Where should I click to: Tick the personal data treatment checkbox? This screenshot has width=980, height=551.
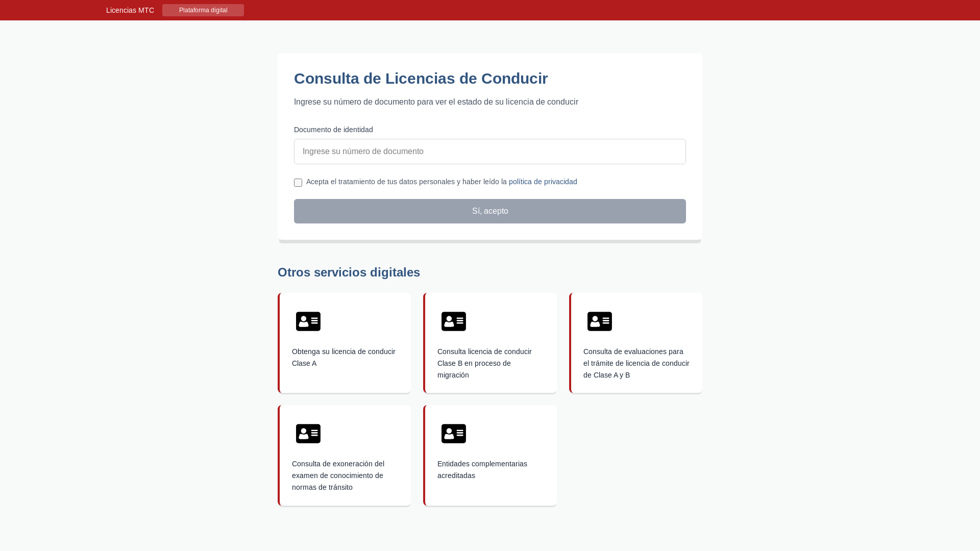click(298, 183)
